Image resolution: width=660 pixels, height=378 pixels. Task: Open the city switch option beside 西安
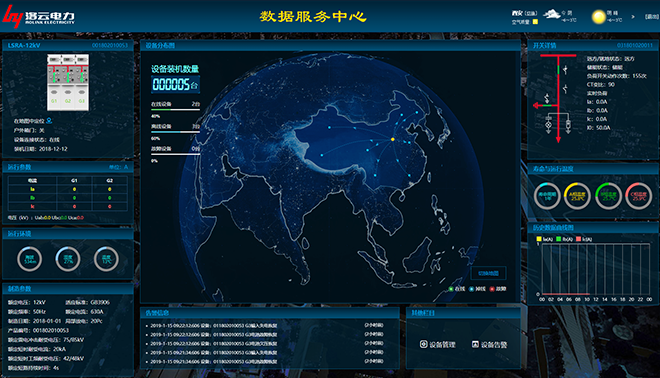point(531,13)
